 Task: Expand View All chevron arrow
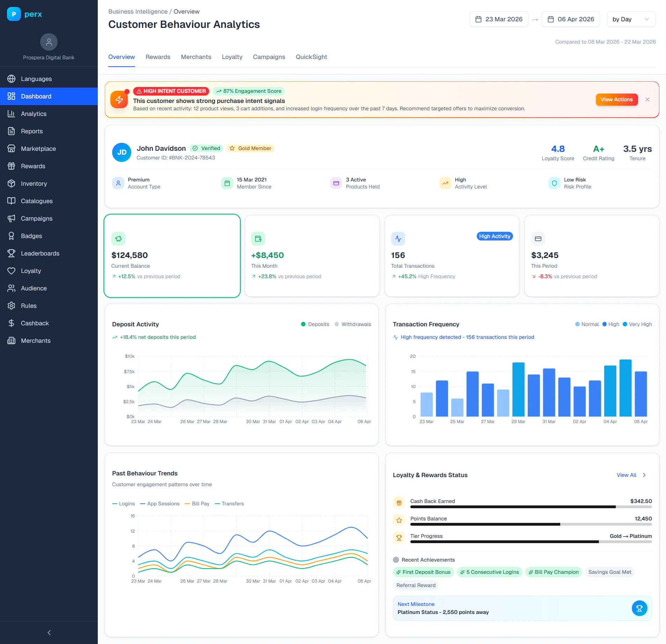tap(644, 475)
